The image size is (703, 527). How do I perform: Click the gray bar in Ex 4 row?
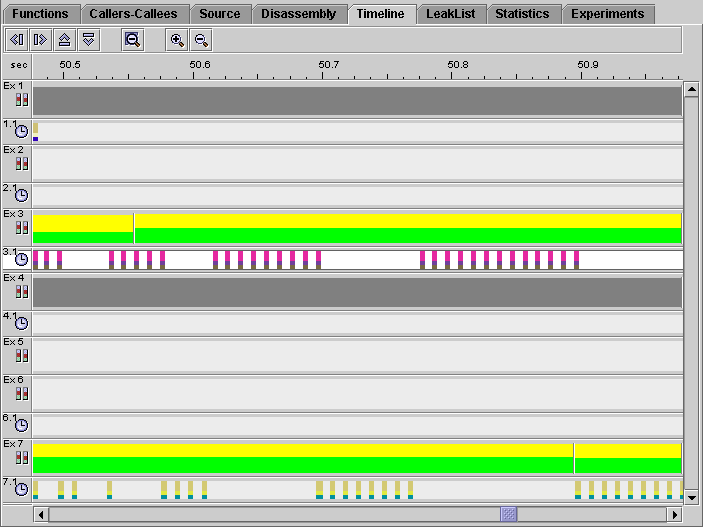pos(357,292)
